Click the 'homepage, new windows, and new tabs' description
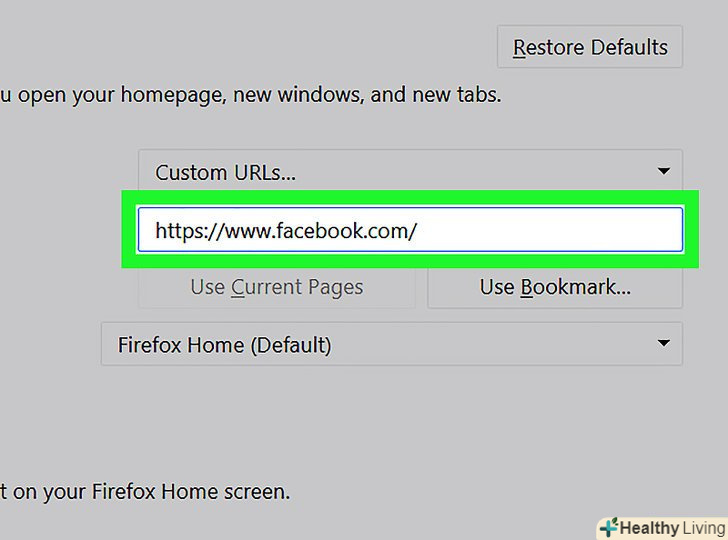 pos(250,97)
